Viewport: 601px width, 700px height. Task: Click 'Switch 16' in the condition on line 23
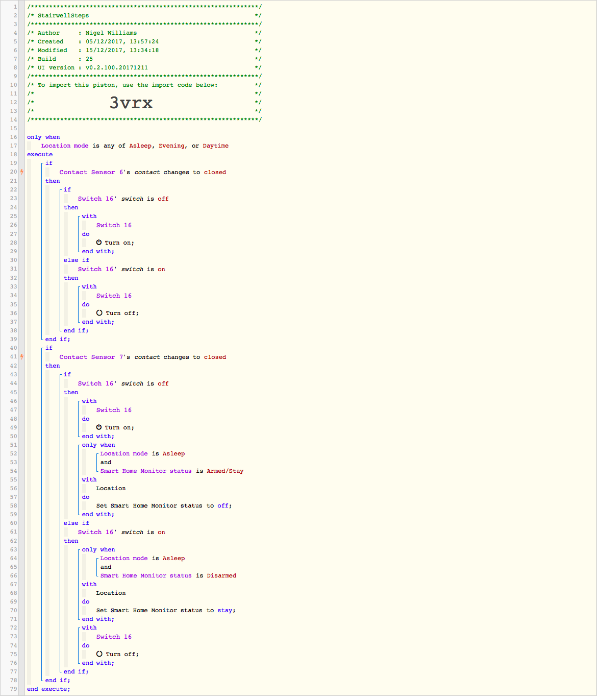point(95,199)
